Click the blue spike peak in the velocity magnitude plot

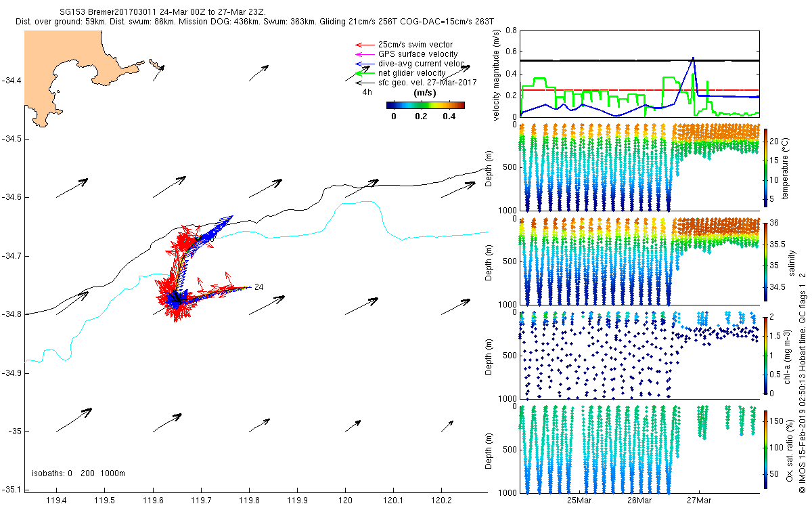point(693,59)
